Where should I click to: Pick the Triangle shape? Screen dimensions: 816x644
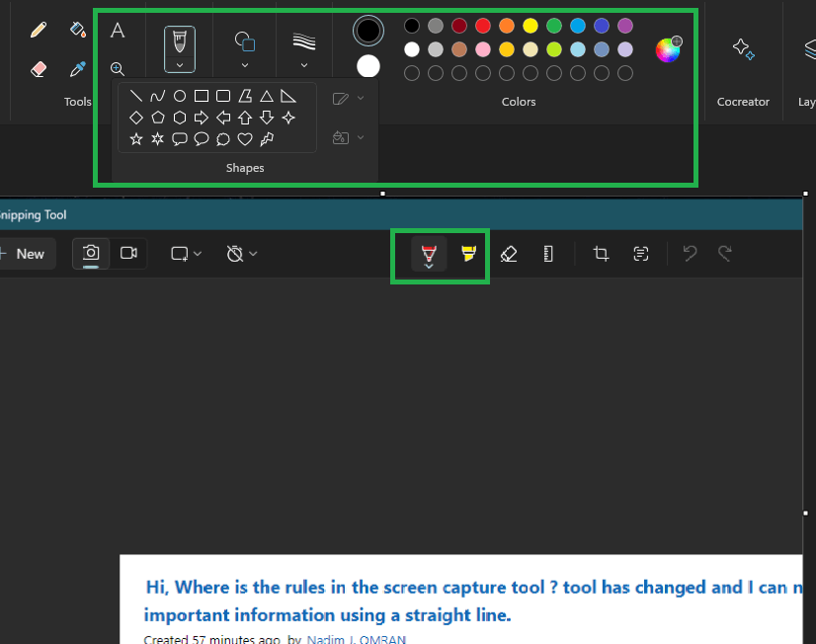coord(267,96)
